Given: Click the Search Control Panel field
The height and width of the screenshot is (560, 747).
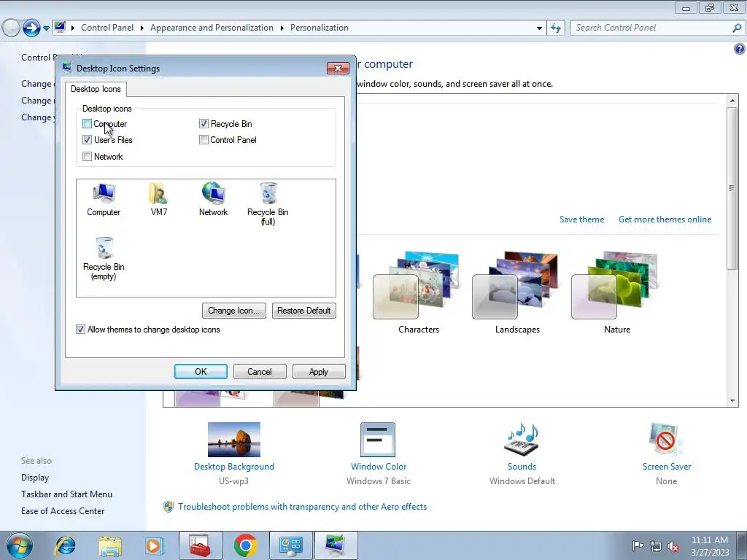Looking at the screenshot, I should click(651, 28).
